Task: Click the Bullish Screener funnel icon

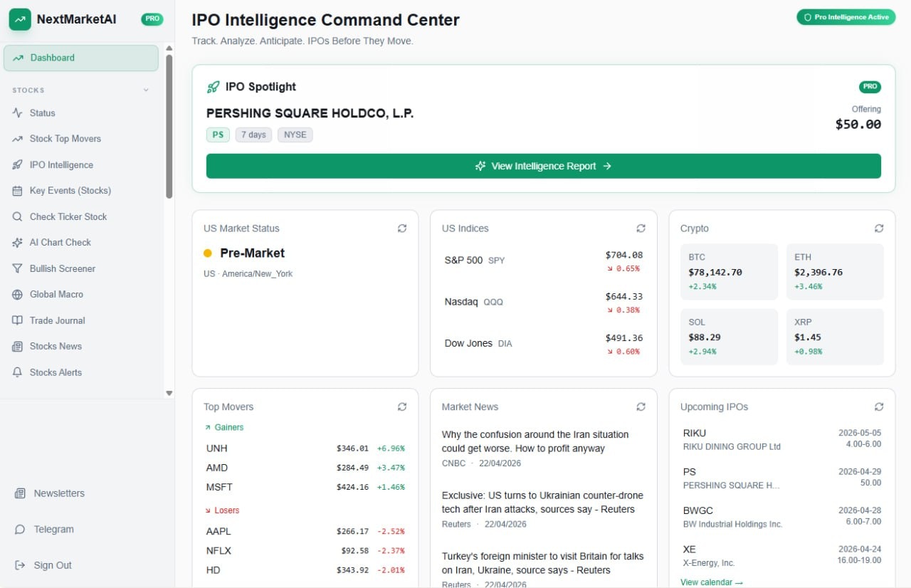Action: pos(18,268)
